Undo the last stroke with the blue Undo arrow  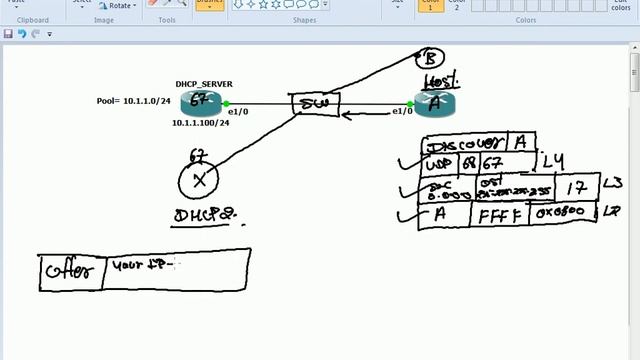click(22, 34)
